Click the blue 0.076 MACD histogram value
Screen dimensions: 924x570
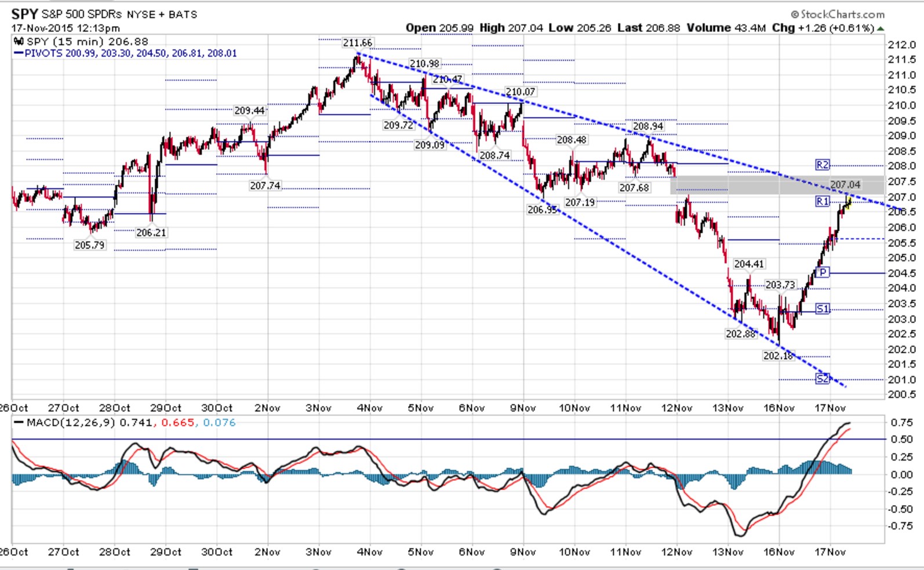pyautogui.click(x=220, y=423)
